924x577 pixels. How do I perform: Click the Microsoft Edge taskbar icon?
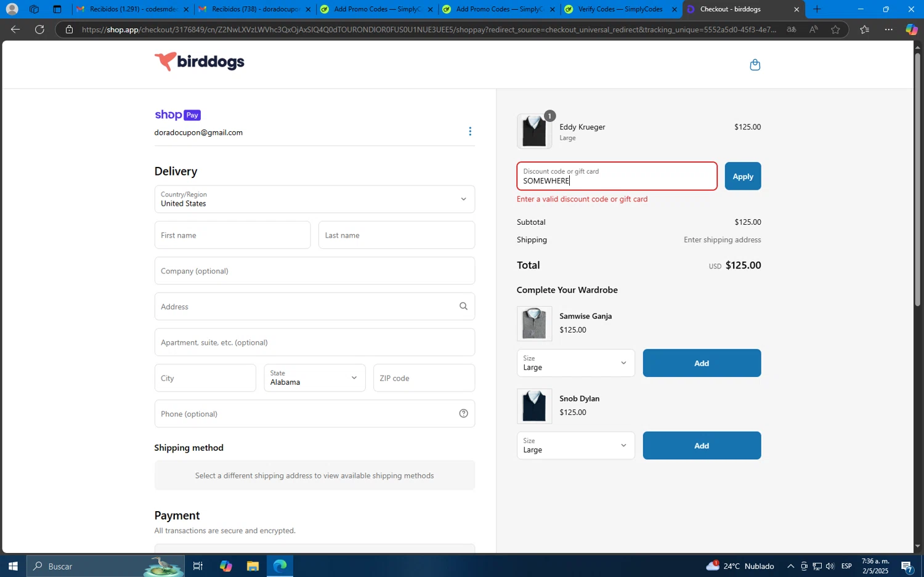(x=280, y=566)
